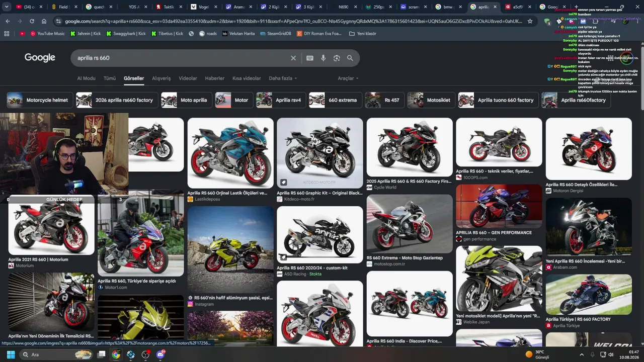Open the YouTube Music bookmark
The width and height of the screenshot is (644, 362).
[x=47, y=34]
